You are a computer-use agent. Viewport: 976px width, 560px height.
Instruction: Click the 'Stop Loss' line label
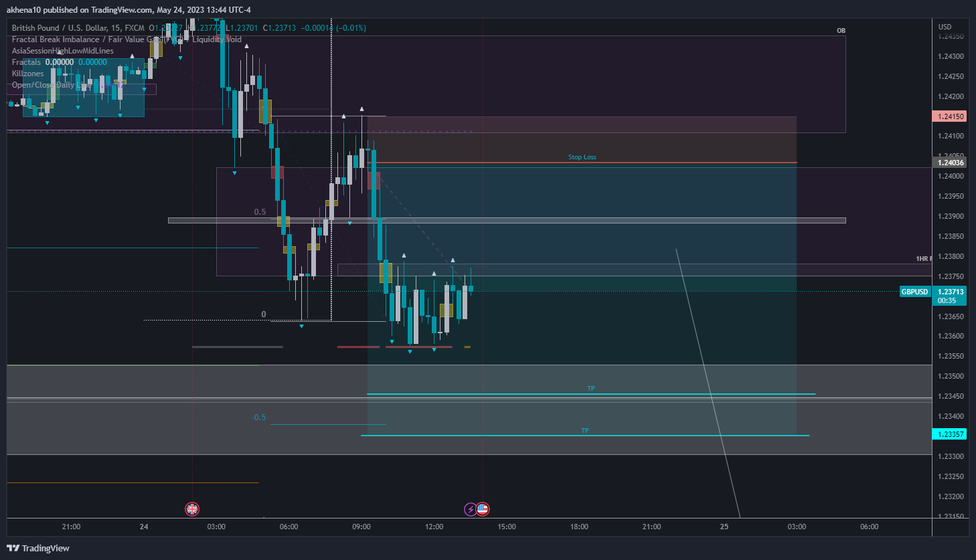coord(582,157)
